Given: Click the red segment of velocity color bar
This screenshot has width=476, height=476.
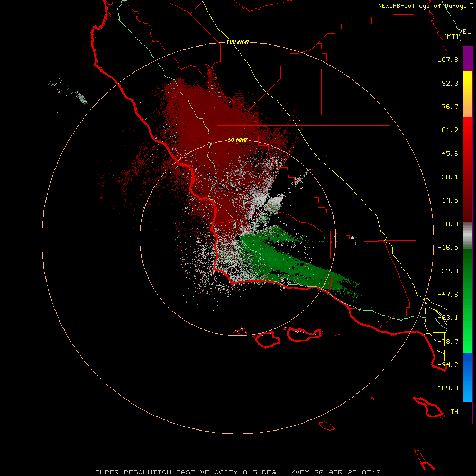Looking at the screenshot, I should click(467, 169).
